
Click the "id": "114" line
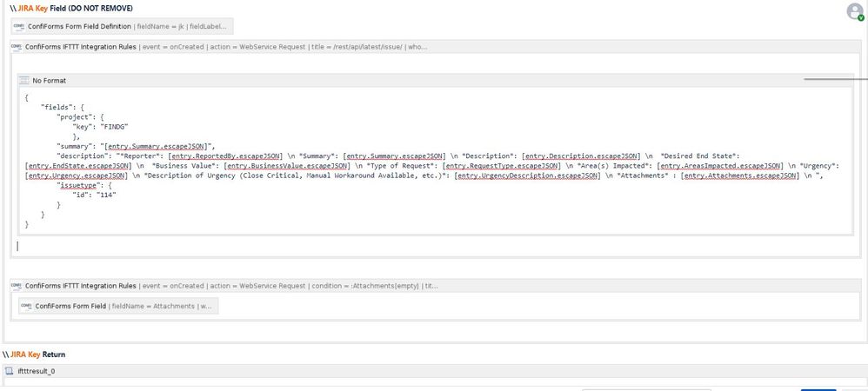[x=94, y=195]
